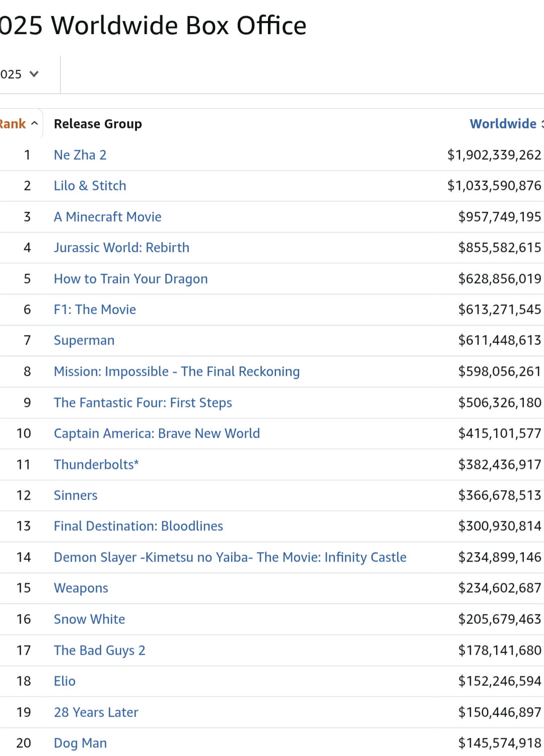View F1: The Movie details
The image size is (544, 756).
pyautogui.click(x=95, y=310)
